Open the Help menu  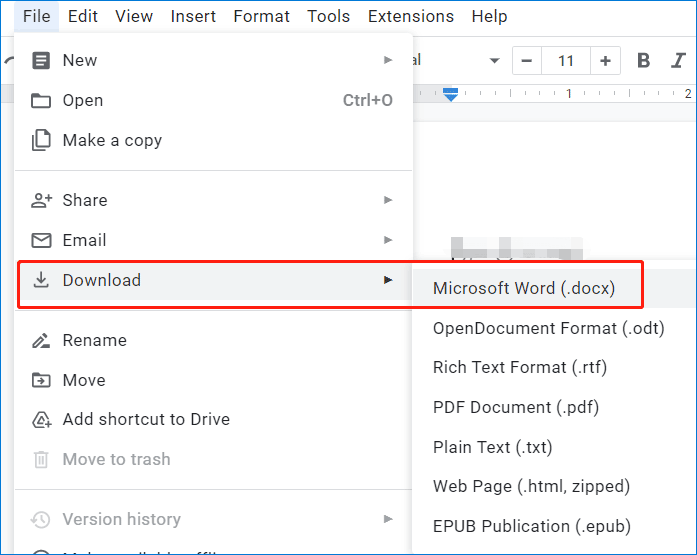(x=489, y=16)
